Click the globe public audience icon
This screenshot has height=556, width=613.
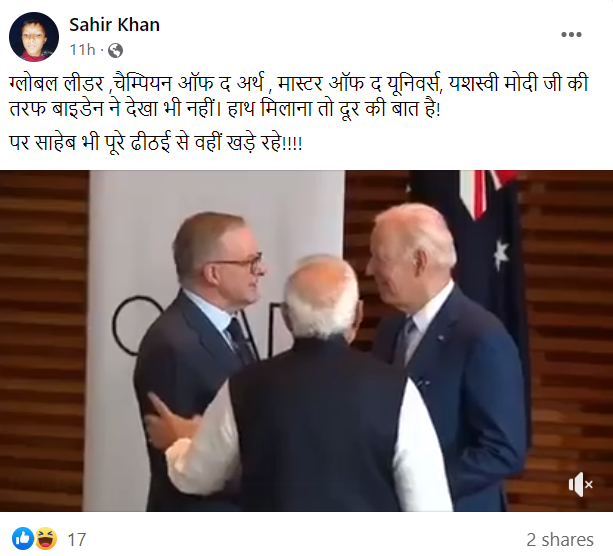(x=115, y=50)
